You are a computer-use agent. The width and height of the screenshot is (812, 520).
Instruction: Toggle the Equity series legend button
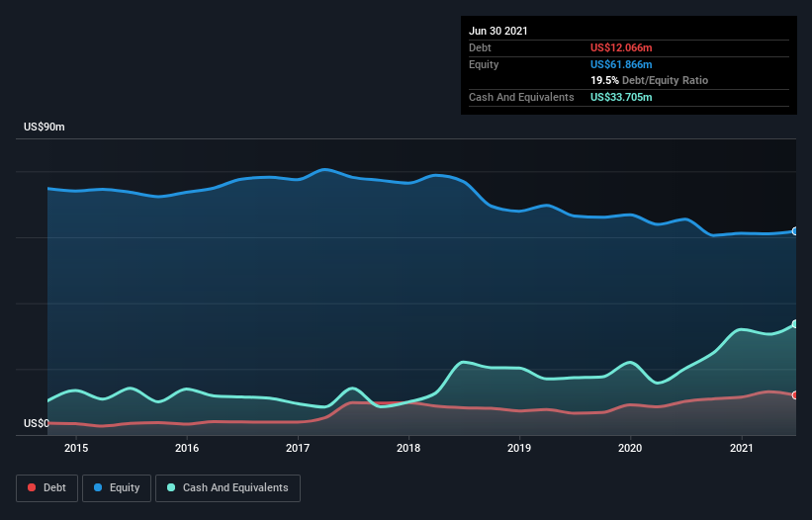[x=117, y=488]
